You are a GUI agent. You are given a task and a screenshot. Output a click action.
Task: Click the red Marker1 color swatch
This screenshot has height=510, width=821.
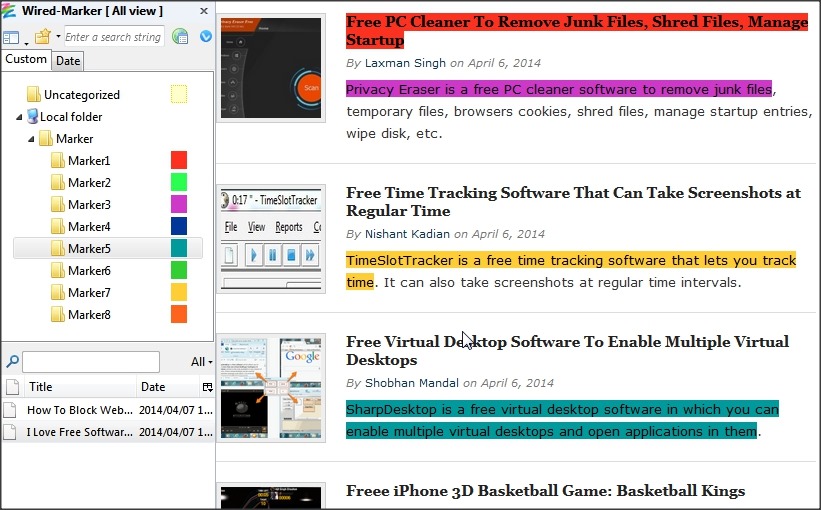point(179,160)
